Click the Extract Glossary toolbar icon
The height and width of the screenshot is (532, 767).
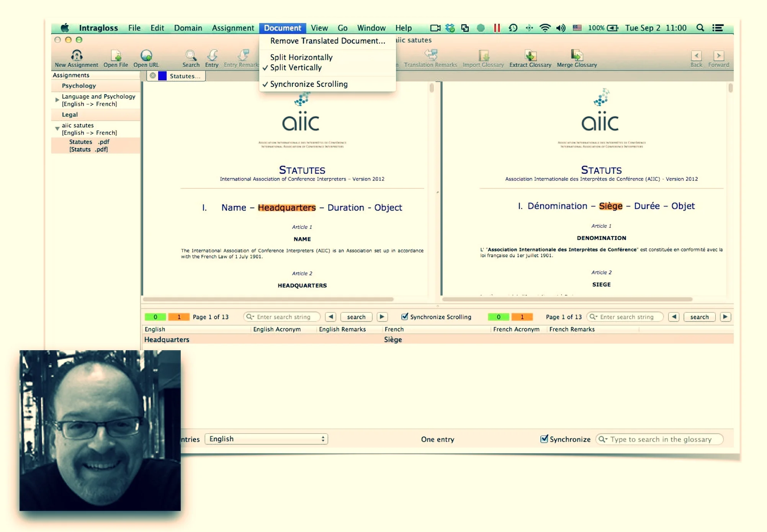(x=530, y=55)
